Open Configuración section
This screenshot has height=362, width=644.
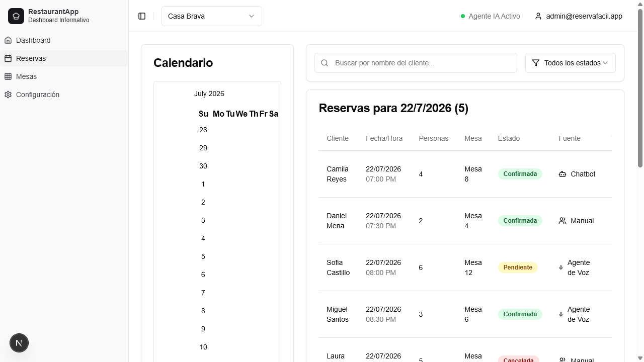pos(64,95)
